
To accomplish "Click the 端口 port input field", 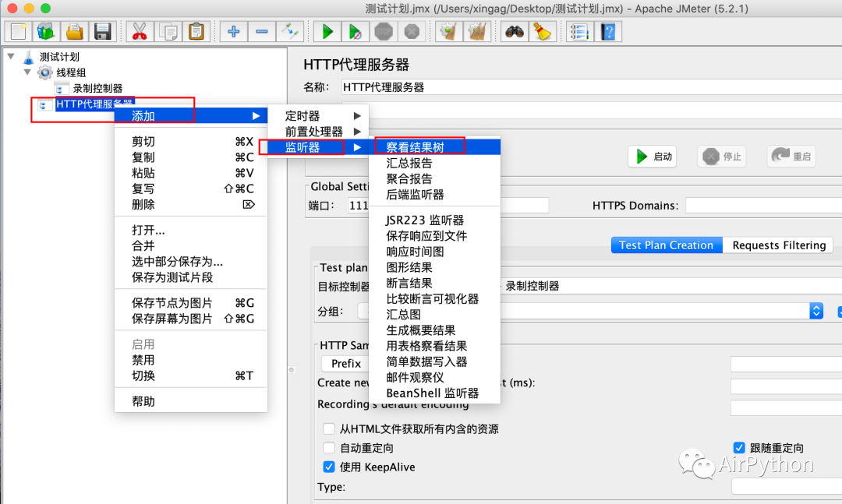I will (x=448, y=205).
